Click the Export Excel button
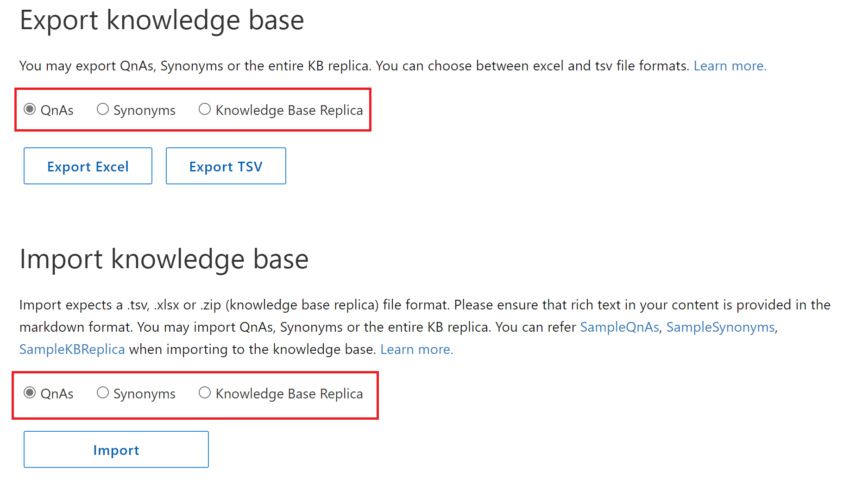Viewport: 868px width, 498px height. [x=88, y=166]
